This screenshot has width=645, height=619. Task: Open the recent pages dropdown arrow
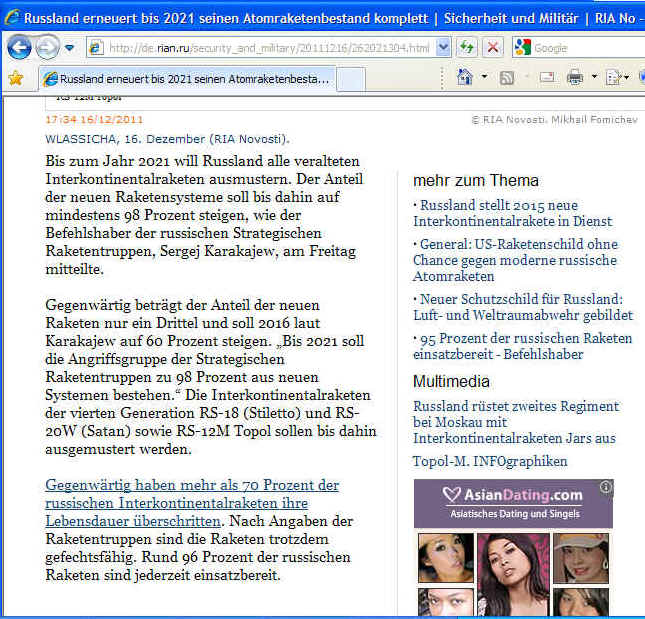pyautogui.click(x=70, y=48)
